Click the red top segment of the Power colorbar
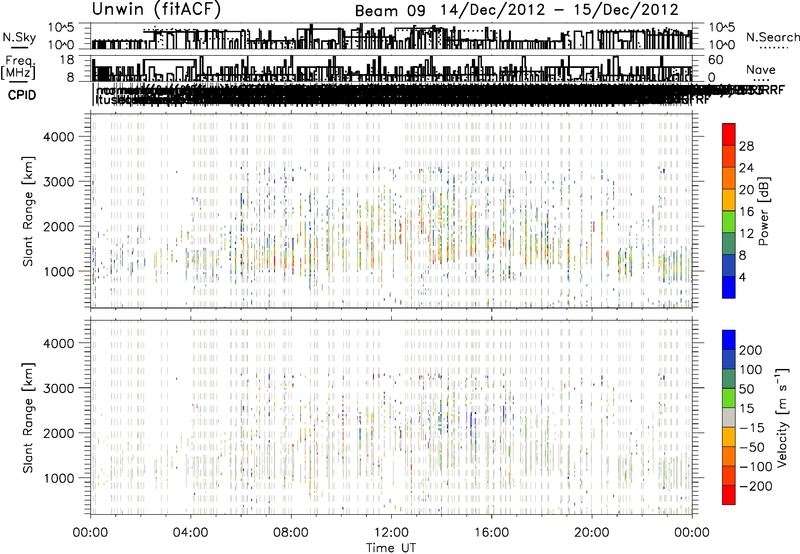Image resolution: width=800 pixels, height=554 pixels. click(729, 134)
